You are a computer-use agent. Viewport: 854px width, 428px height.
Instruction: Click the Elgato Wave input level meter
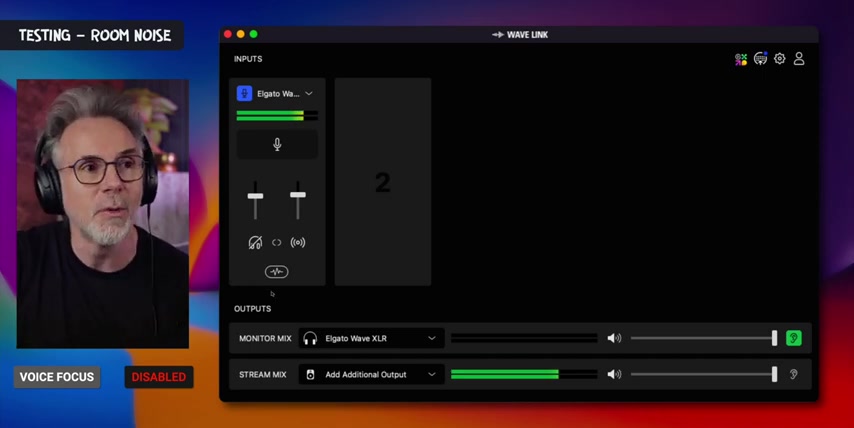[277, 115]
